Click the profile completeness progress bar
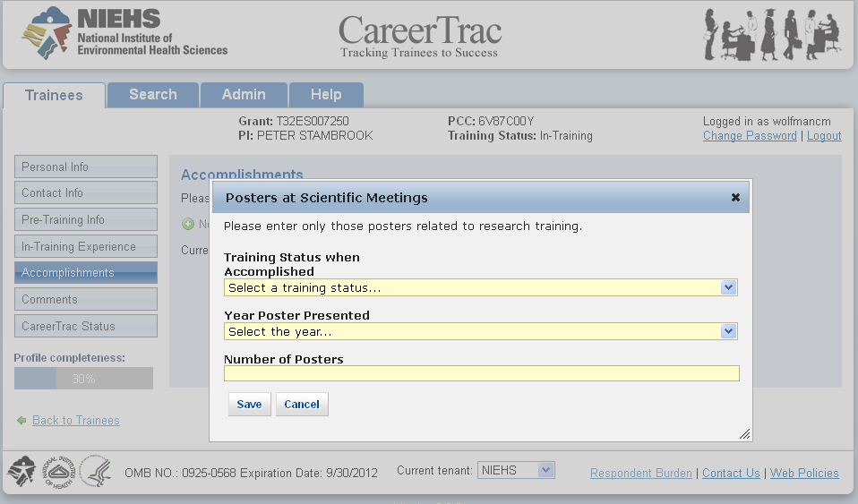 [x=83, y=379]
